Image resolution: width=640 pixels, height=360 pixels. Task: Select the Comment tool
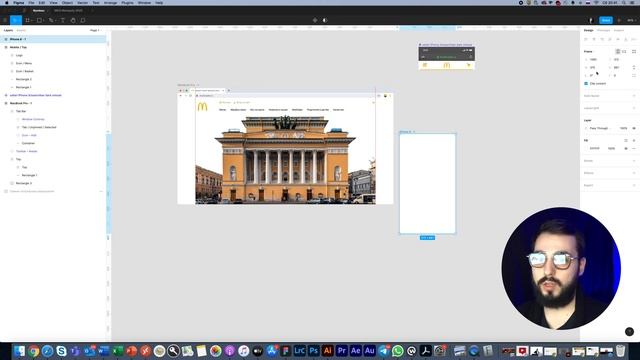coord(83,20)
